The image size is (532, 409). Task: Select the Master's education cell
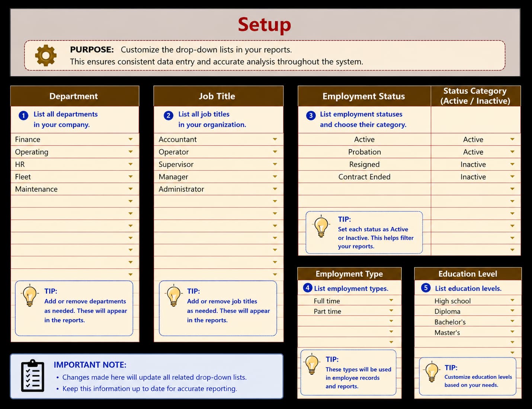tap(468, 332)
